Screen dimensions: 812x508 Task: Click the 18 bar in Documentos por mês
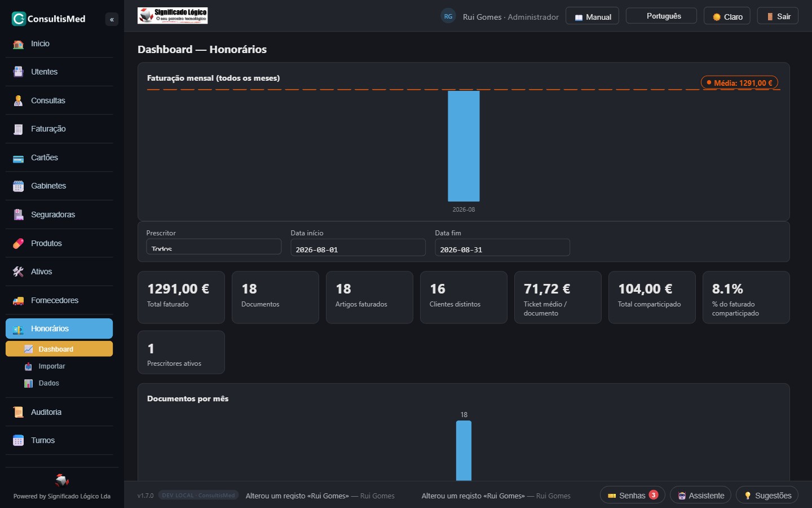(x=464, y=450)
